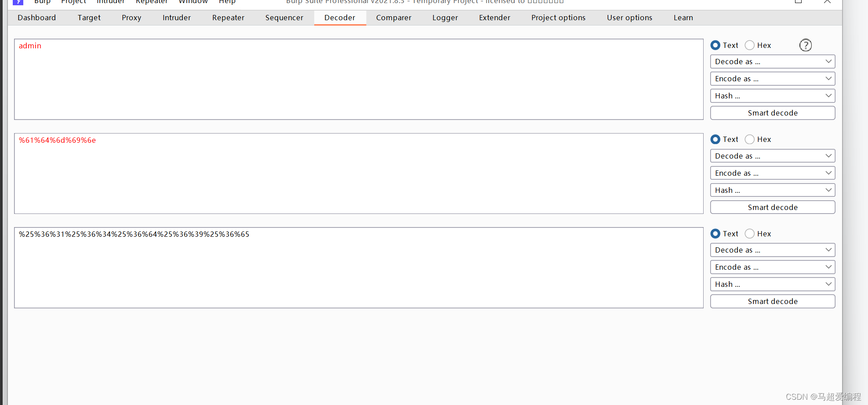The width and height of the screenshot is (868, 405).
Task: Close the Burp Suite window
Action: pos(827,2)
